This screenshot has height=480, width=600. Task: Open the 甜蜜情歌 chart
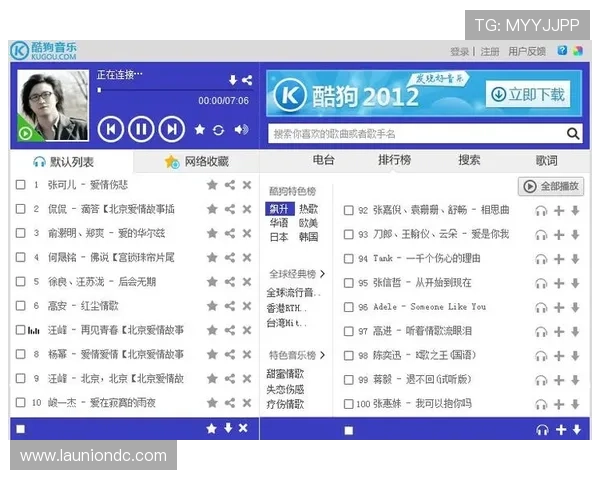(285, 374)
